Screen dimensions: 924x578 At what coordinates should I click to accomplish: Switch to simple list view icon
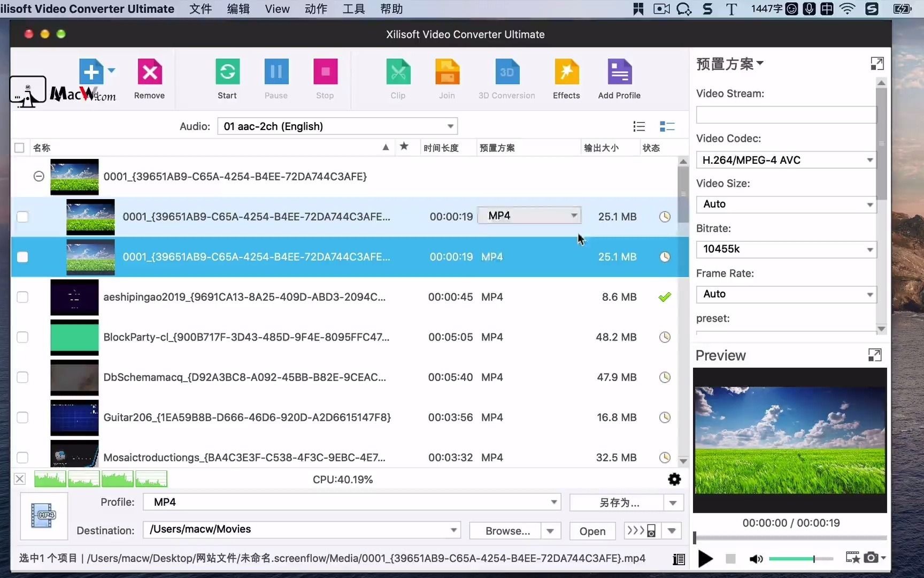(x=639, y=126)
